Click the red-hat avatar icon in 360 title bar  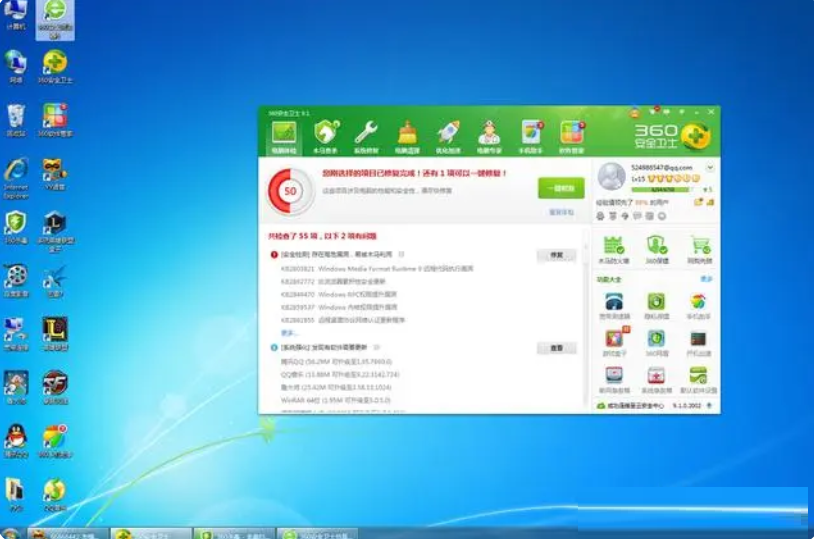[635, 112]
